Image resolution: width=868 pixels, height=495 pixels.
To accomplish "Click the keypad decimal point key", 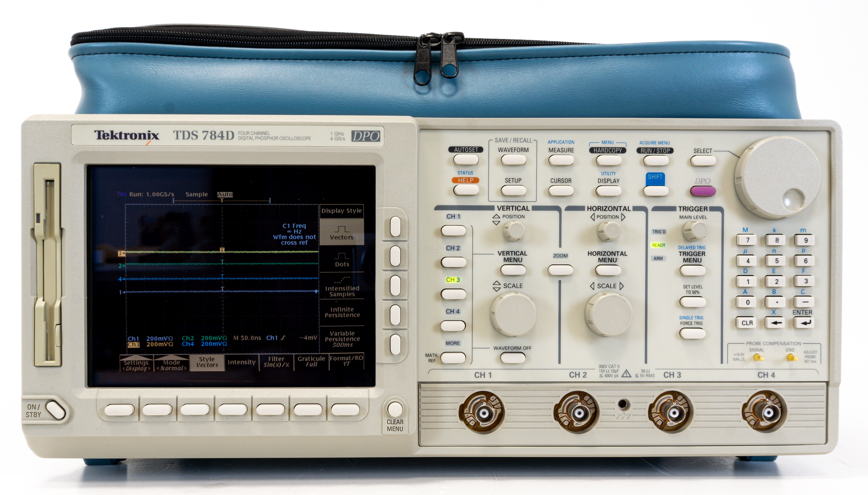I will (x=775, y=302).
